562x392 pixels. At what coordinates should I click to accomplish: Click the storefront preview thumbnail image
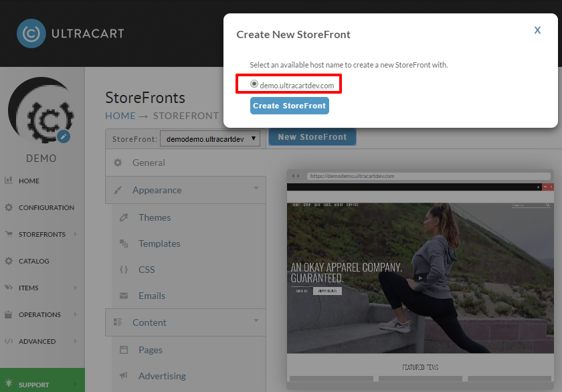420,283
